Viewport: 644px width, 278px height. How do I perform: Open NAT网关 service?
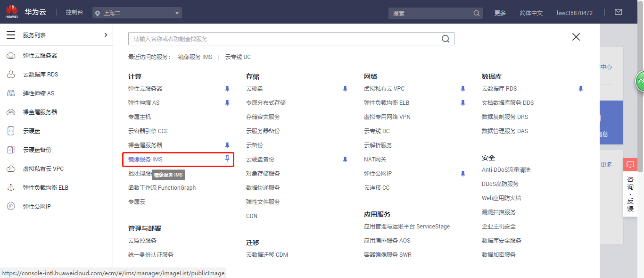[375, 160]
